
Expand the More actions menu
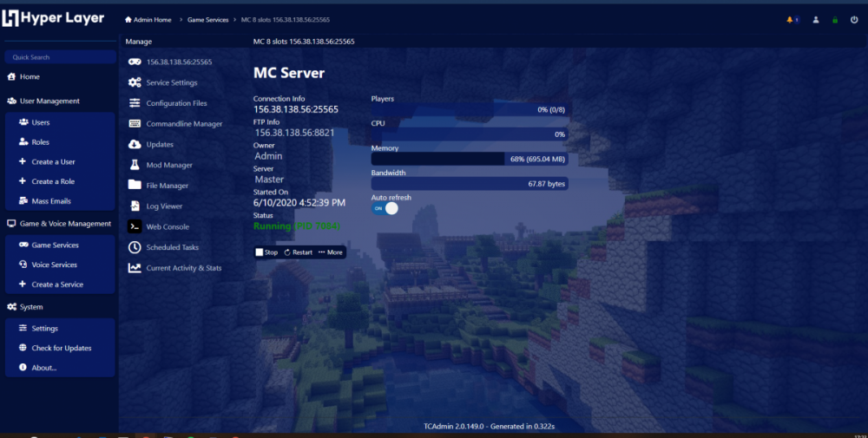click(331, 252)
